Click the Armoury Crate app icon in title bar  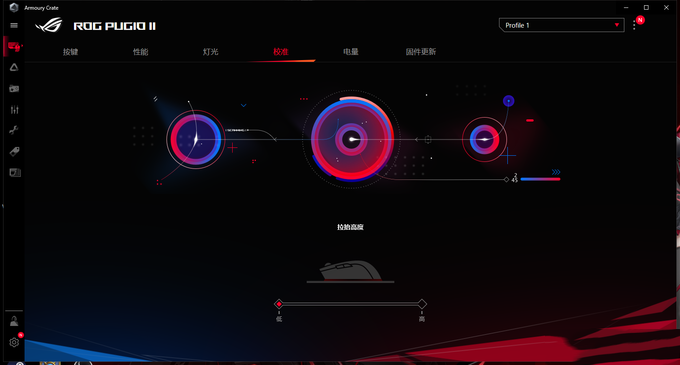14,7
